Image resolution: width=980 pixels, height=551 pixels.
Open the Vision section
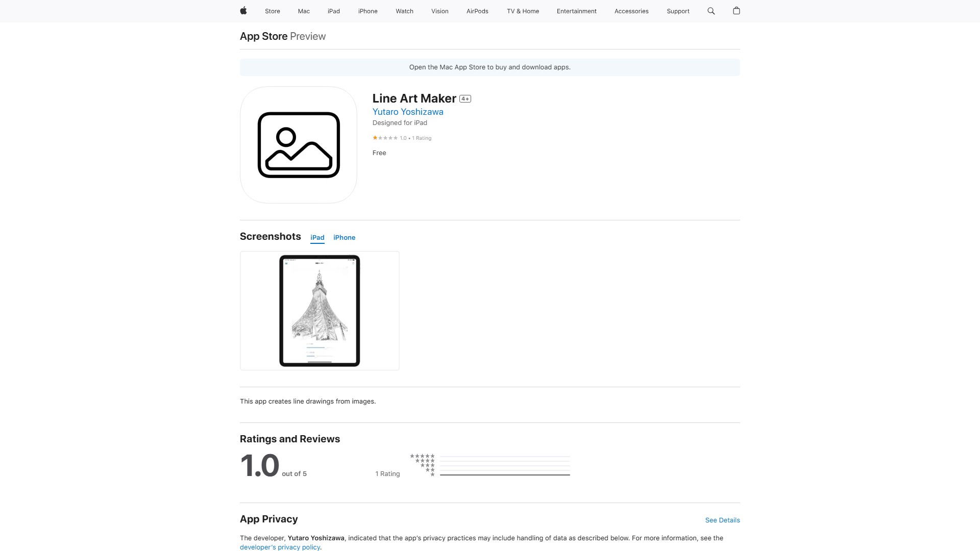tap(439, 11)
